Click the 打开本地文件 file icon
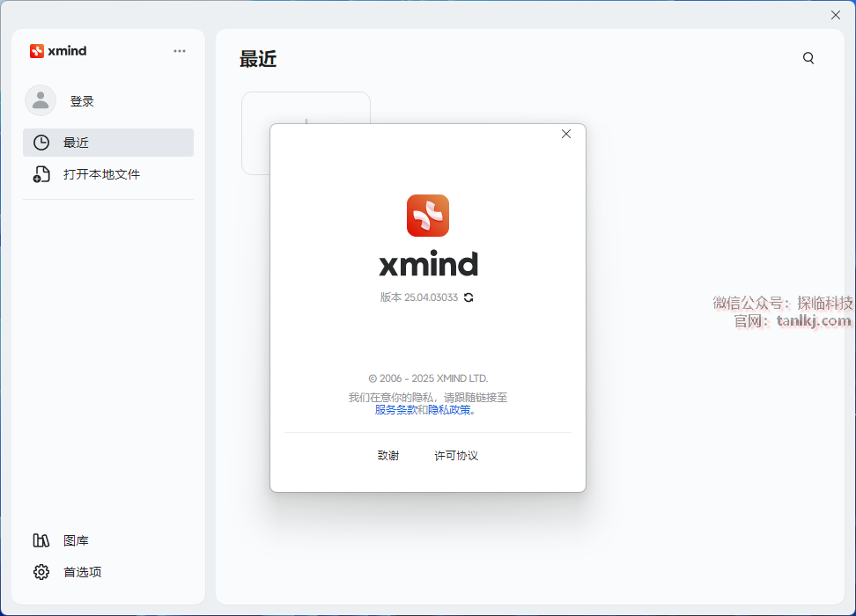The image size is (856, 616). click(41, 174)
